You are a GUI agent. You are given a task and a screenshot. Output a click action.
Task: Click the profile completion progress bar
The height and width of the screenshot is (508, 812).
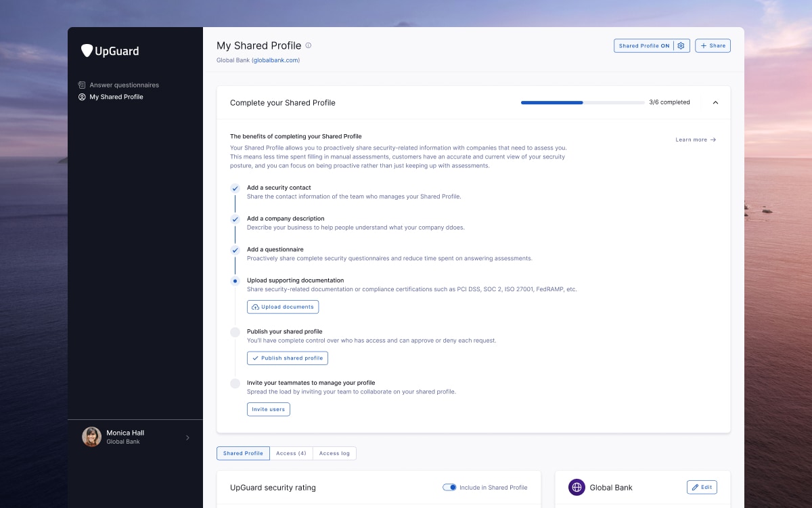(583, 103)
